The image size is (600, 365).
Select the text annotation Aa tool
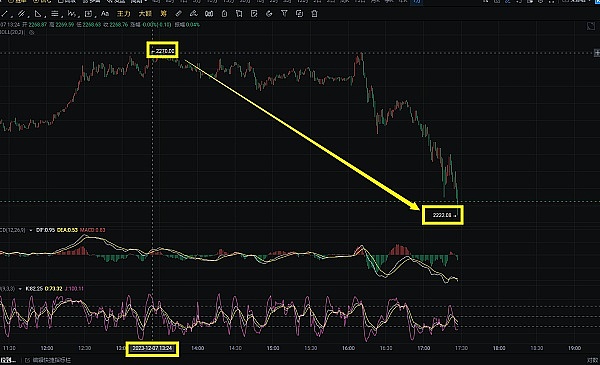[104, 14]
